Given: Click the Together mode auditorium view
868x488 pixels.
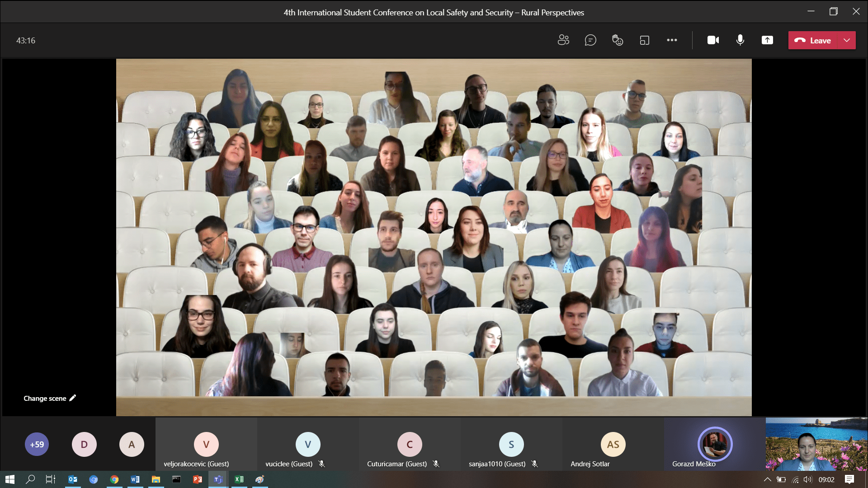Looking at the screenshot, I should [x=434, y=237].
